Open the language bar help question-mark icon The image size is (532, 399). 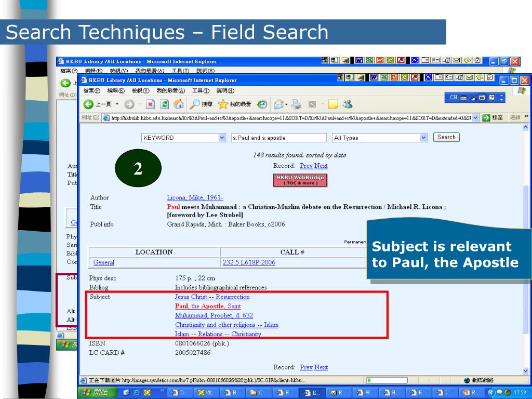491,97
